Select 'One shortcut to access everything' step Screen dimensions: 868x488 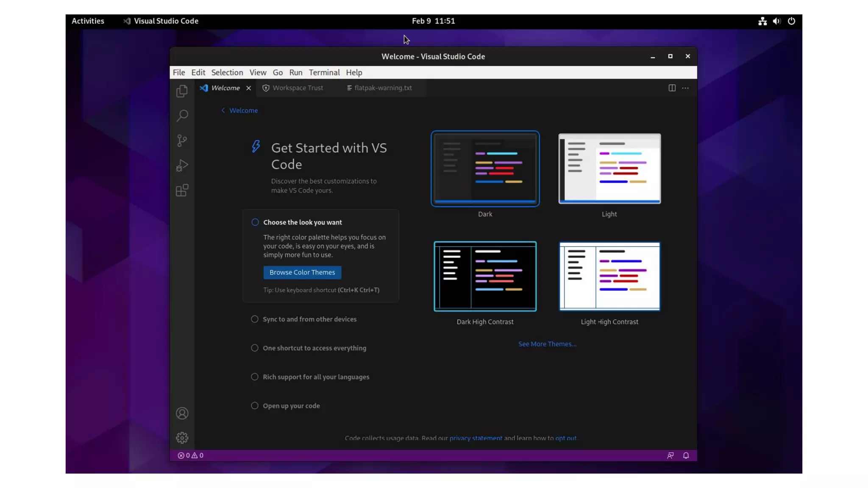314,348
